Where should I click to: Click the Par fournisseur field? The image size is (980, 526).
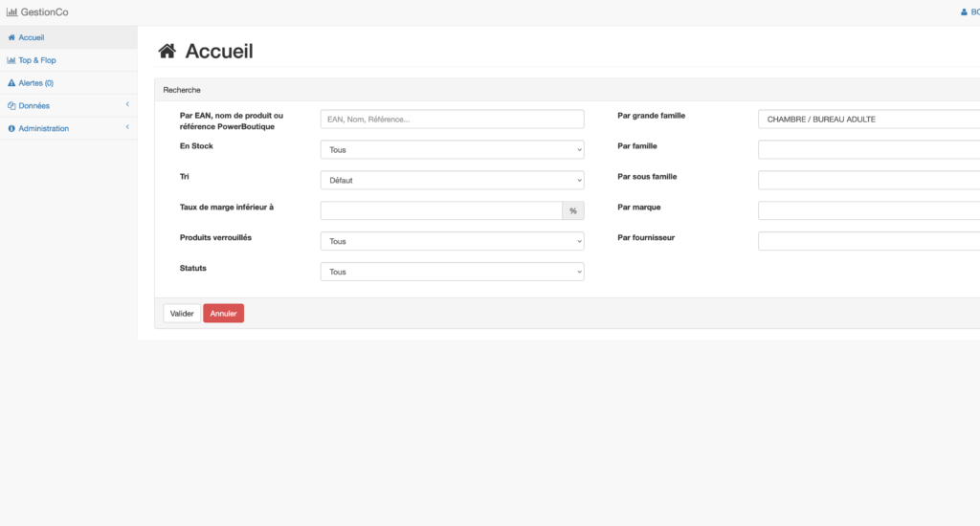pyautogui.click(x=869, y=241)
